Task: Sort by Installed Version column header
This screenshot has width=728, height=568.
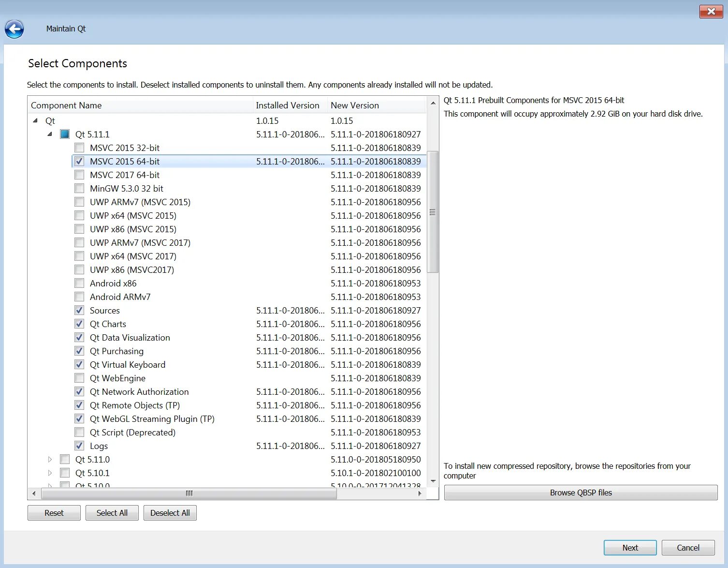Action: (290, 105)
